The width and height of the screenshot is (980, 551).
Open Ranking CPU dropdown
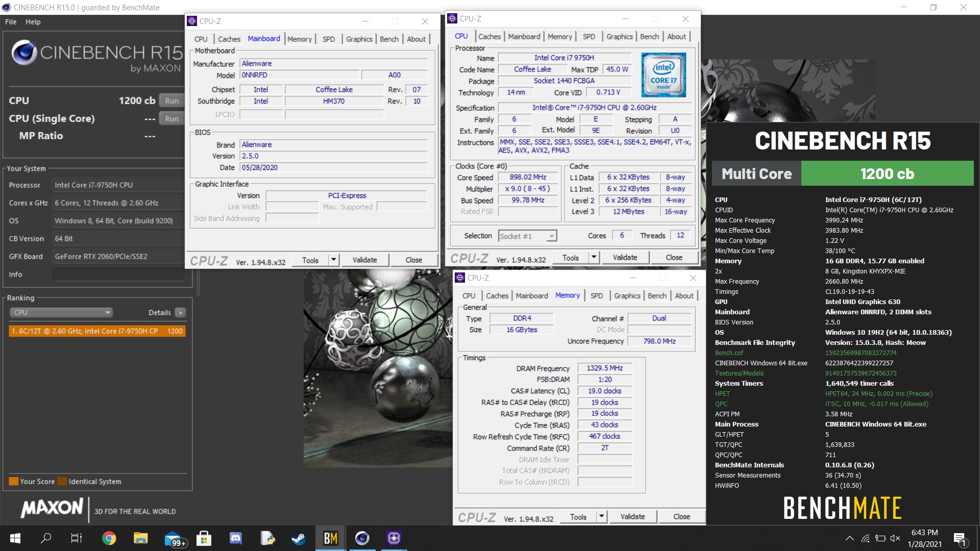[x=61, y=312]
